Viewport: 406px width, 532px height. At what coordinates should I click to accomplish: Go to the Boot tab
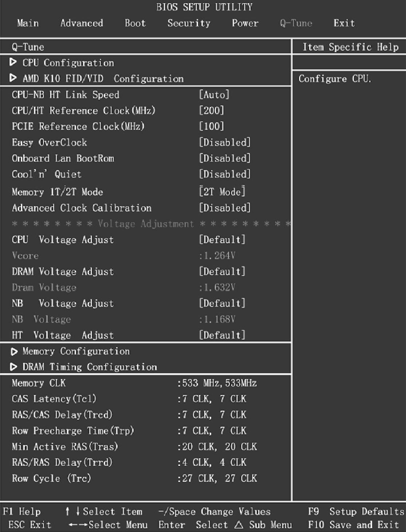coord(135,23)
